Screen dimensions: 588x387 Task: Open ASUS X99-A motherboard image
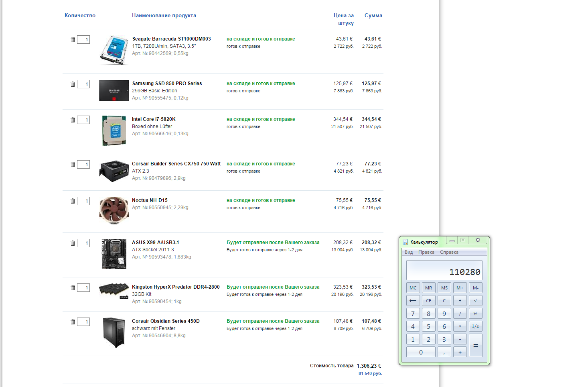point(114,254)
